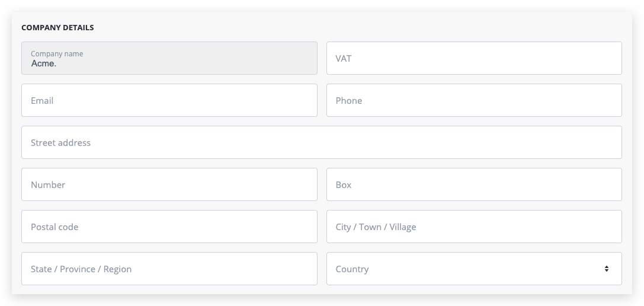Click the disabled Company name field
This screenshot has height=306, width=644.
[169, 58]
